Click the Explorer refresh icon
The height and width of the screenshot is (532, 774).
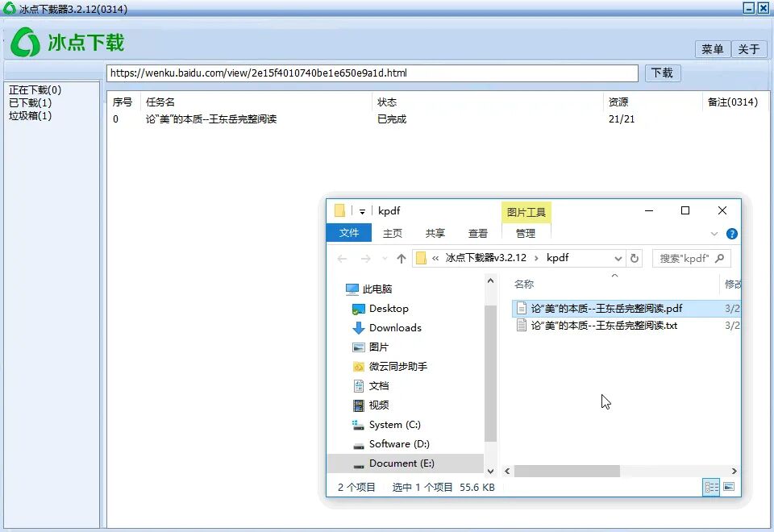[x=635, y=258]
